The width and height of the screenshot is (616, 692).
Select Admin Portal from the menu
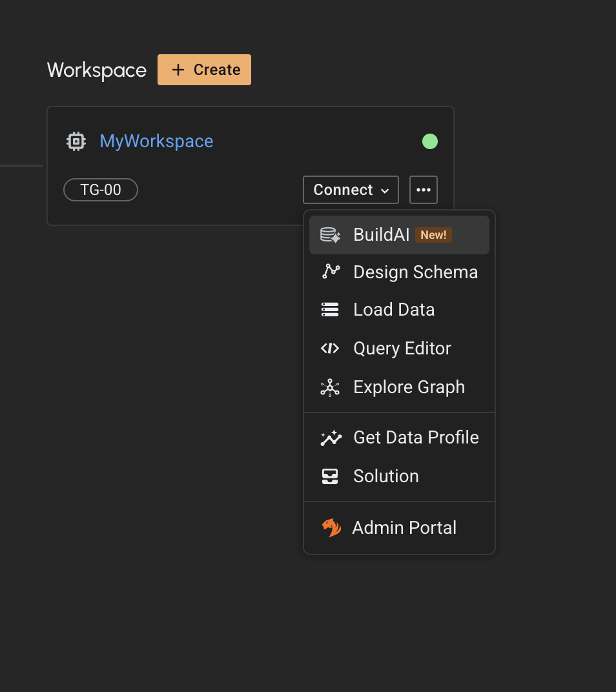[x=404, y=527]
